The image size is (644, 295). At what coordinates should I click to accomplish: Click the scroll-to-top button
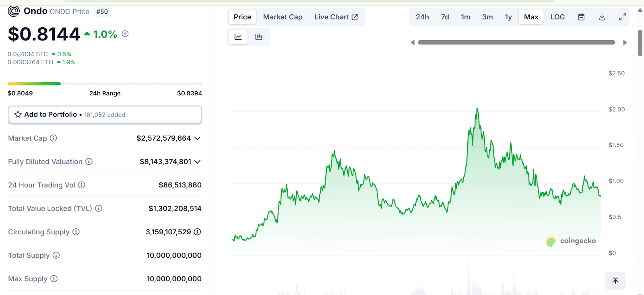(615, 281)
